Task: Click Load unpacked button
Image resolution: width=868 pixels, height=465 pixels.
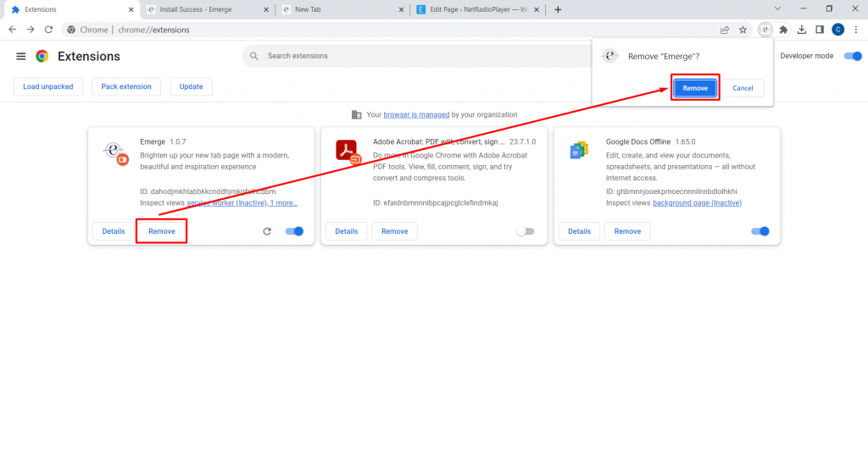Action: 48,86
